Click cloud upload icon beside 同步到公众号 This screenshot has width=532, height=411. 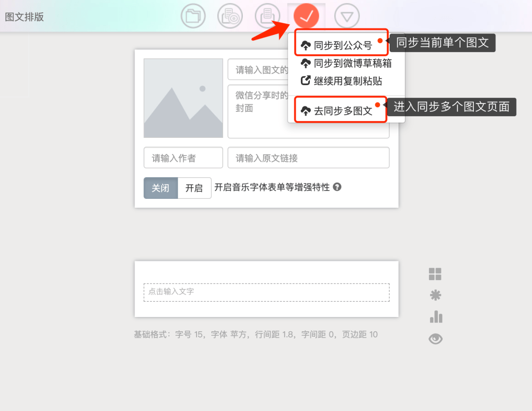306,45
